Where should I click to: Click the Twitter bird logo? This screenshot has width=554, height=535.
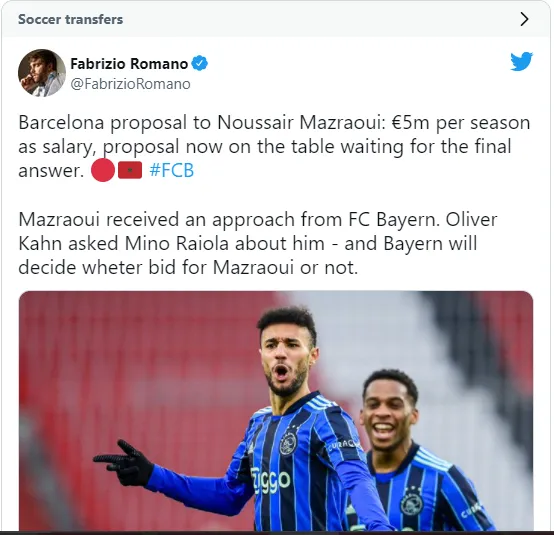(x=521, y=61)
